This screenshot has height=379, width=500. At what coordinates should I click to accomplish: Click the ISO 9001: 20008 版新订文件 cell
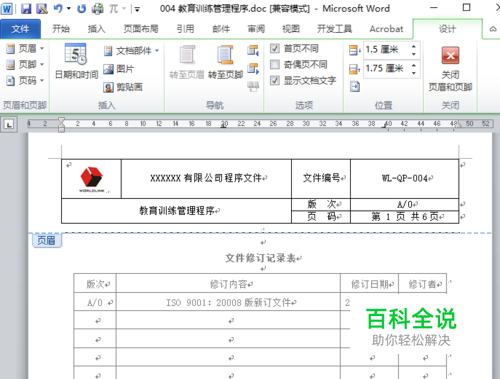tap(229, 303)
